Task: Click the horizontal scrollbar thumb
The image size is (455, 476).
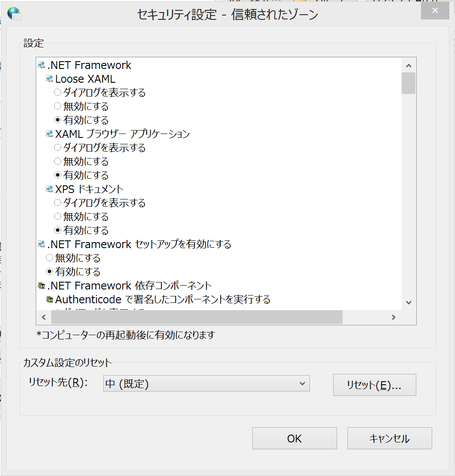Action: [197, 317]
